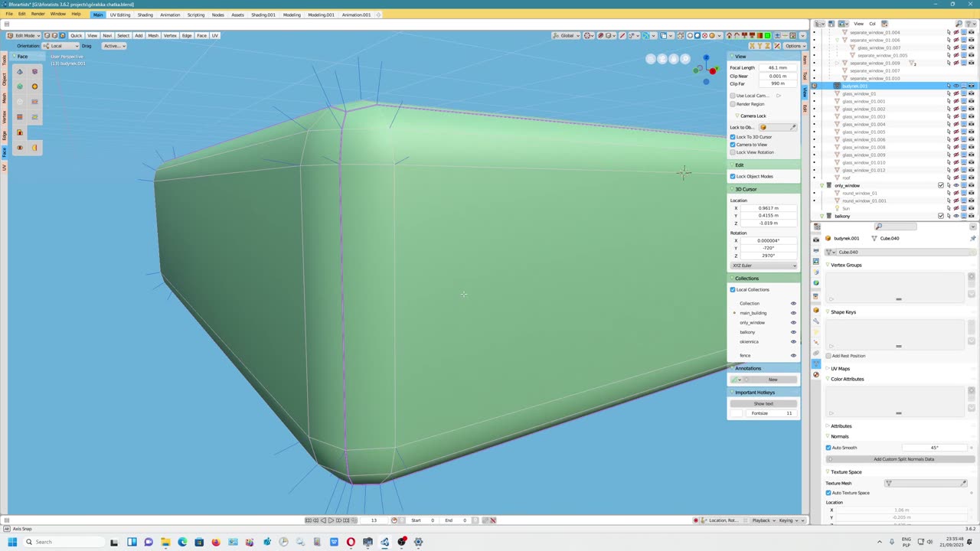
Task: Click the Lock to Object eyedropper icon
Action: click(x=793, y=127)
